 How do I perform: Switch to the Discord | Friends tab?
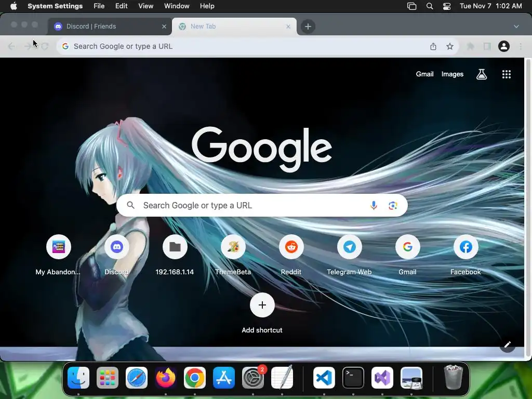tap(109, 26)
